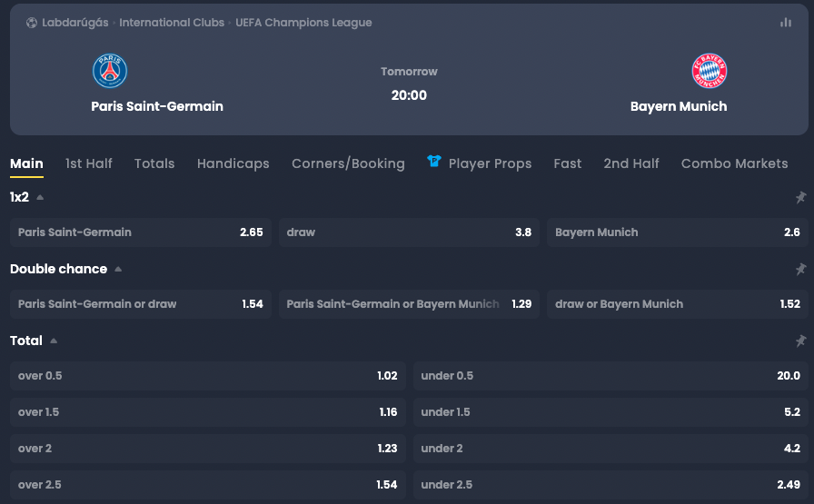The image size is (814, 504).
Task: Collapse the 1x2 market section
Action: [40, 197]
